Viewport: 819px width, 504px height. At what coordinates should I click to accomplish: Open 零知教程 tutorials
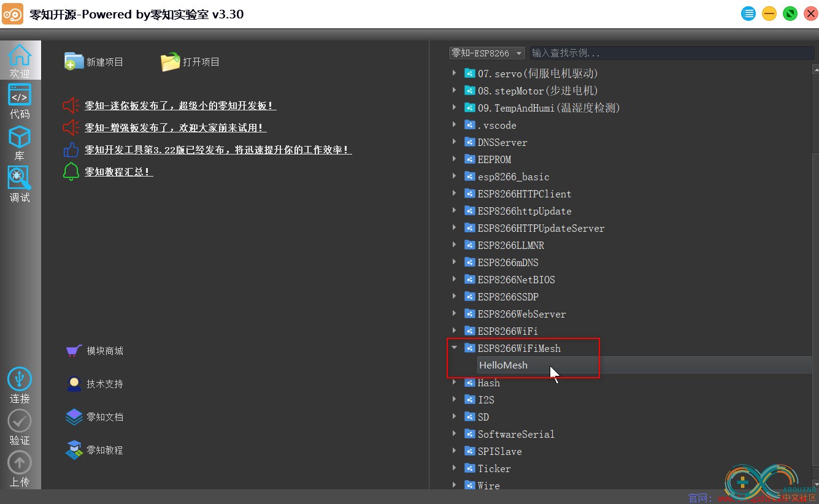pyautogui.click(x=105, y=450)
